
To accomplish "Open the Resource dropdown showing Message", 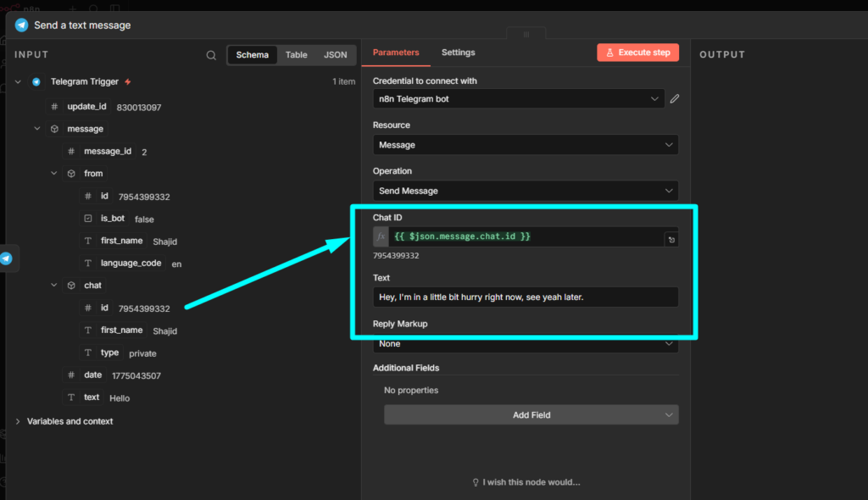I will [526, 144].
